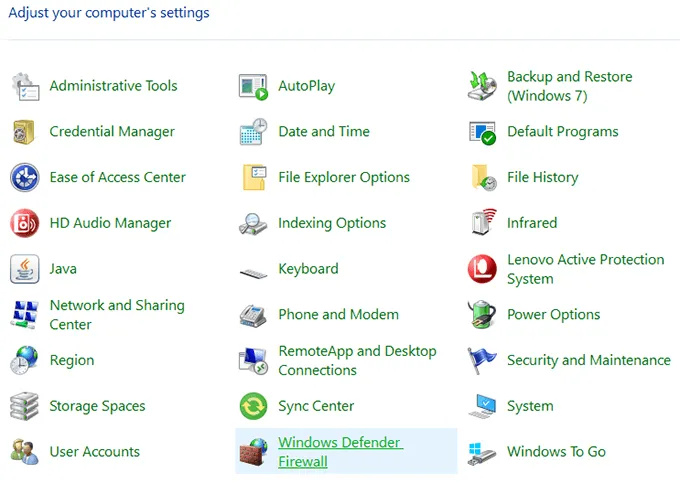This screenshot has width=680, height=483.
Task: Click the AutoPlay icon
Action: point(254,87)
